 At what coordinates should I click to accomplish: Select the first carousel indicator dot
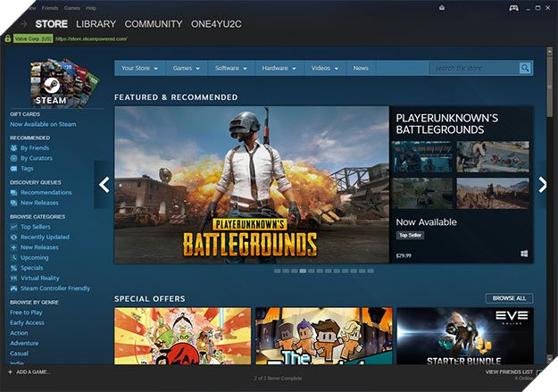[x=278, y=271]
